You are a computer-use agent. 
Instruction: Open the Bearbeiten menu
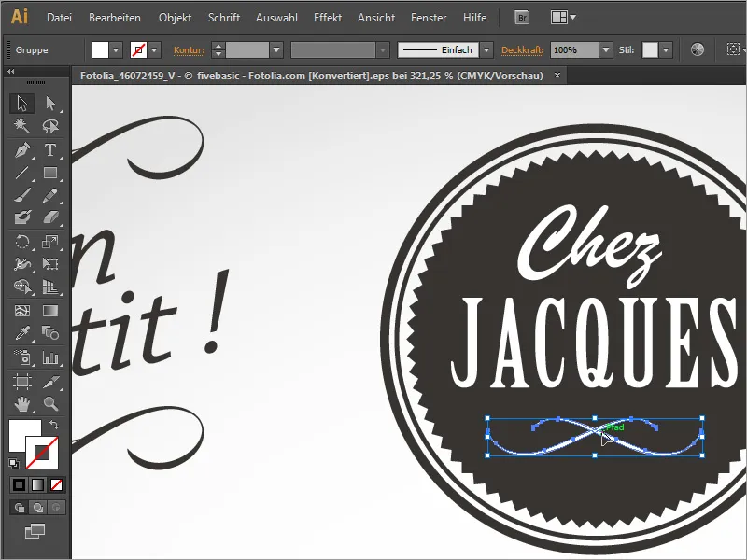[x=114, y=18]
